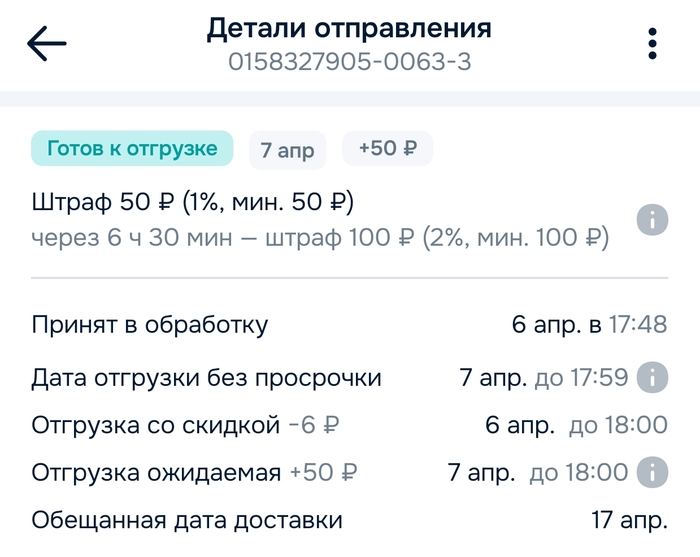The image size is (700, 557).
Task: Tap the 'Готов к отгрузке' status badge
Action: [132, 148]
